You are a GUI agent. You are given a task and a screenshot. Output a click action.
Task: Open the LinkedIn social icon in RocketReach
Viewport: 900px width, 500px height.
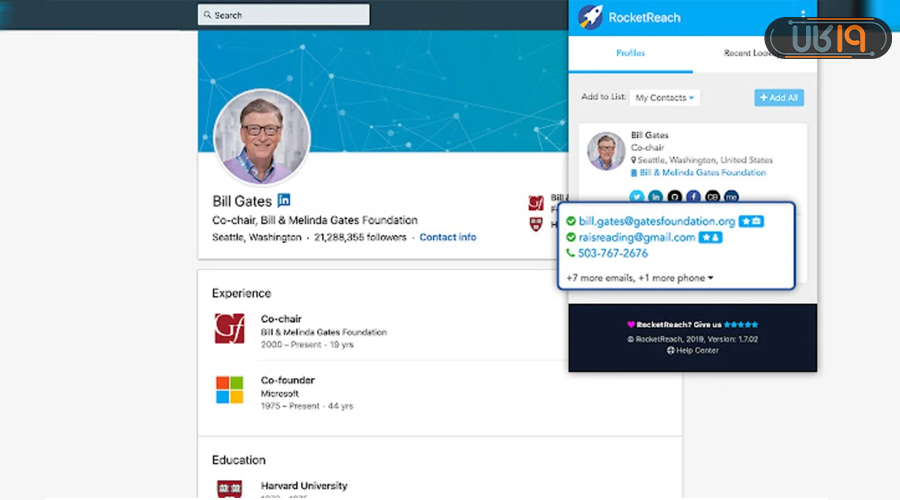coord(655,197)
